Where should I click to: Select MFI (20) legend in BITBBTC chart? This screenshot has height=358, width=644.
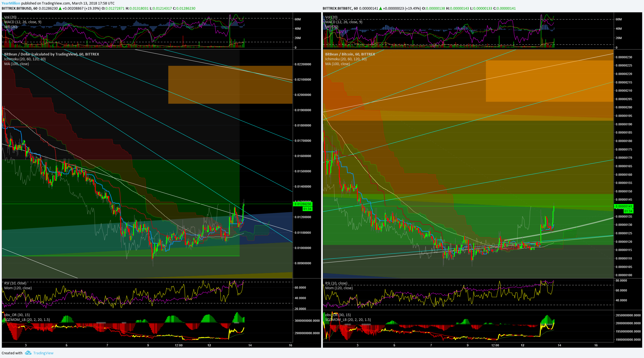point(331,27)
